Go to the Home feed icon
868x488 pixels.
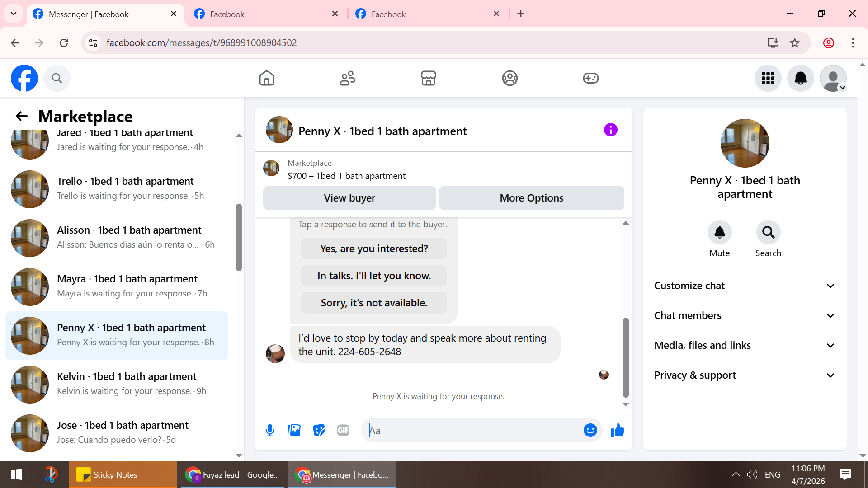[x=267, y=78]
